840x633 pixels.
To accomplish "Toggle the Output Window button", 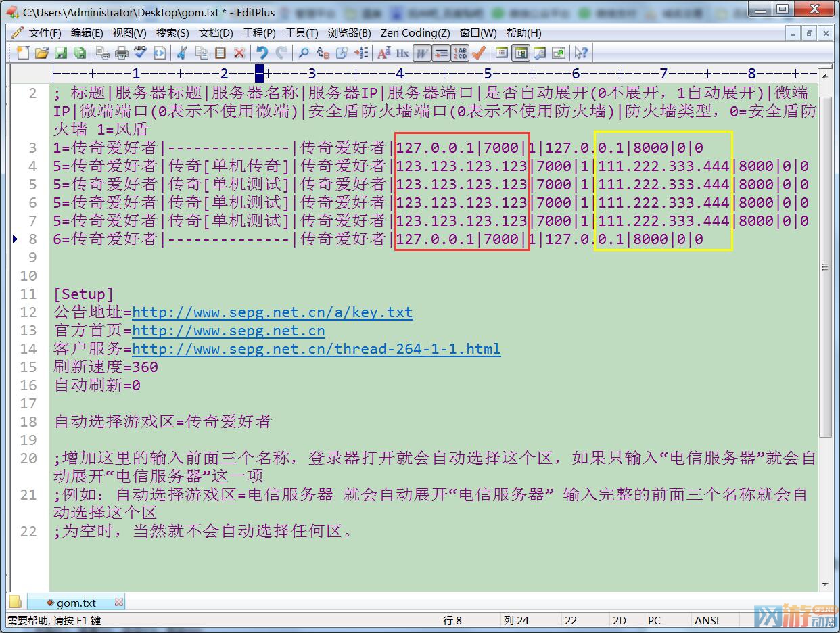I will (x=539, y=53).
